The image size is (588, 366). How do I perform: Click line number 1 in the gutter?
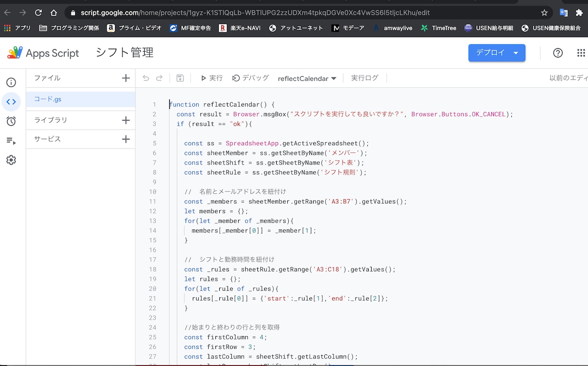coord(155,105)
